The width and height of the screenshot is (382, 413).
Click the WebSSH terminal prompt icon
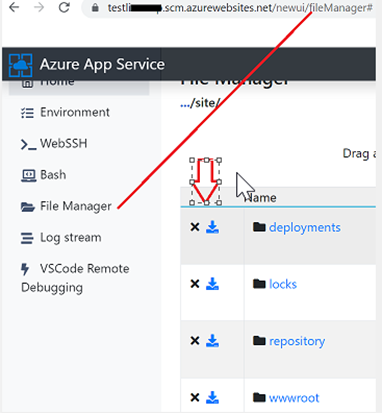click(28, 145)
